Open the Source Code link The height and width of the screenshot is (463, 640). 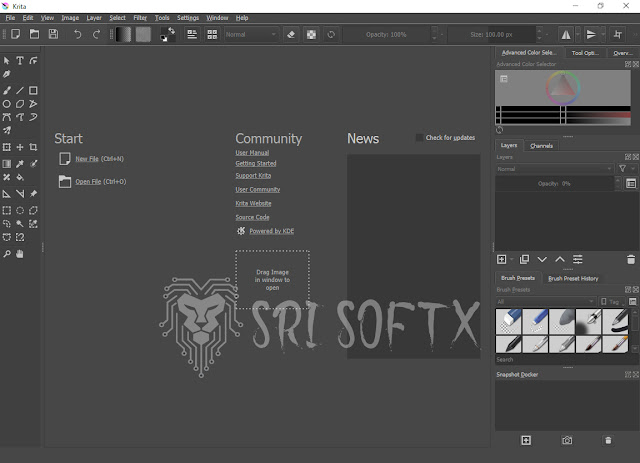point(252,217)
